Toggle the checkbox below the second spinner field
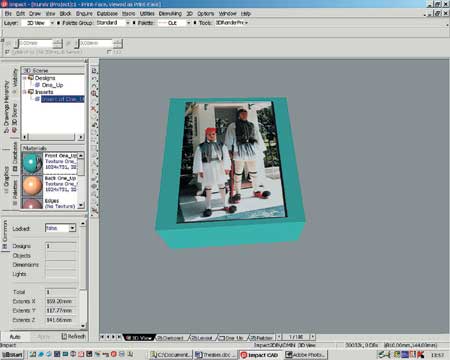 (x=109, y=52)
